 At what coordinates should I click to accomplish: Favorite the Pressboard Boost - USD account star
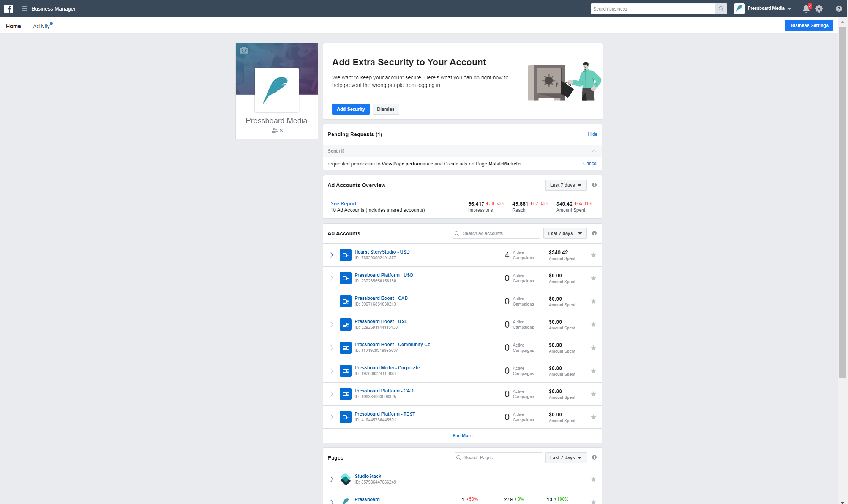[x=593, y=324]
